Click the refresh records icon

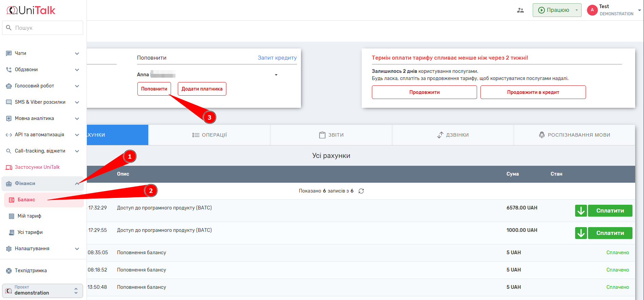click(361, 191)
